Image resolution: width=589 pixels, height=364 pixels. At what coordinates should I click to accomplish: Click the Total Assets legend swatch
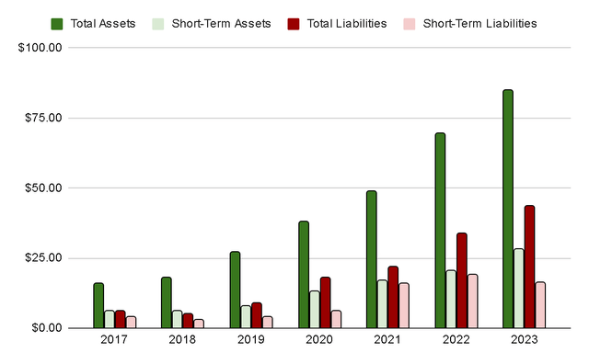click(57, 24)
